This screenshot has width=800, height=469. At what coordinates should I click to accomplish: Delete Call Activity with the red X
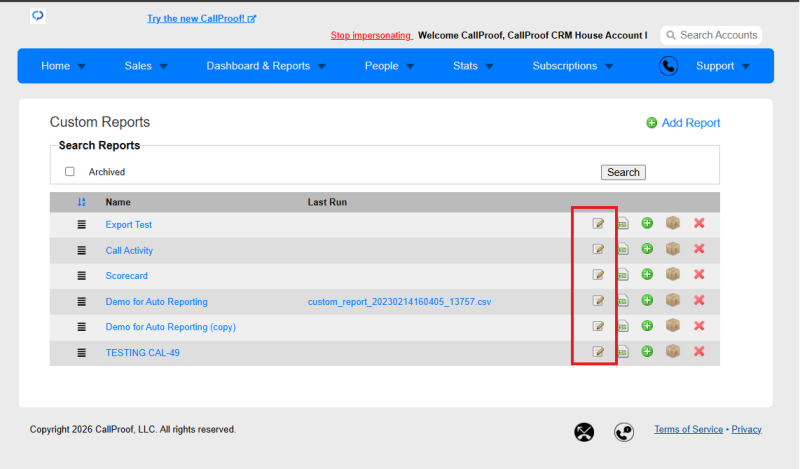(699, 249)
